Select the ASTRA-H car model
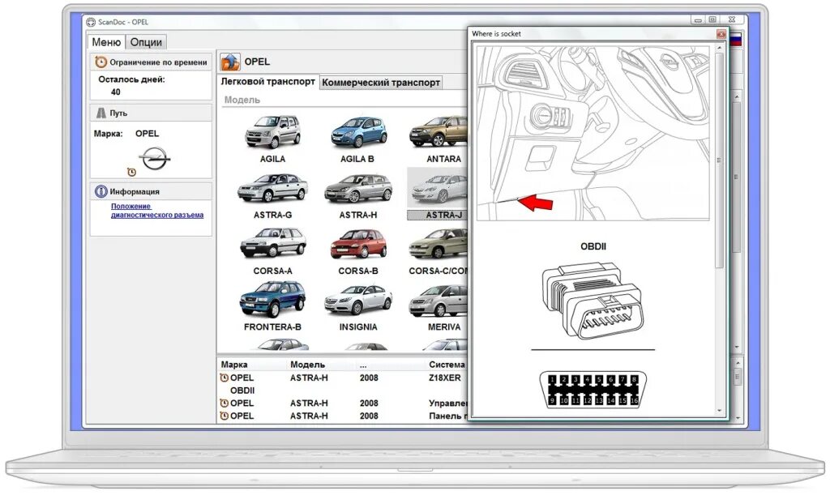Viewport: 830px width, 504px height. click(x=357, y=195)
